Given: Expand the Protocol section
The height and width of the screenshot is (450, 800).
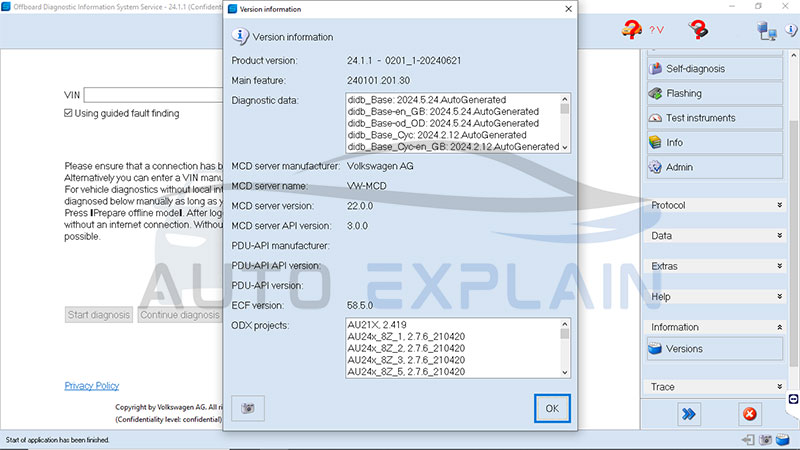Looking at the screenshot, I should pos(716,205).
